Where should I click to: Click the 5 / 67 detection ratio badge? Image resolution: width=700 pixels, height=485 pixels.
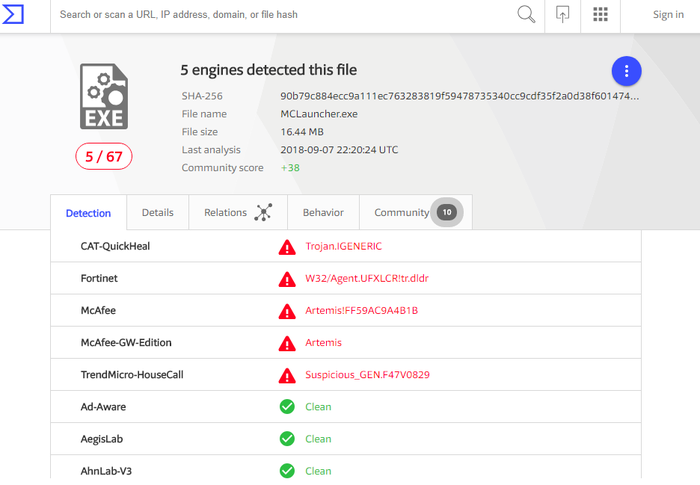104,156
